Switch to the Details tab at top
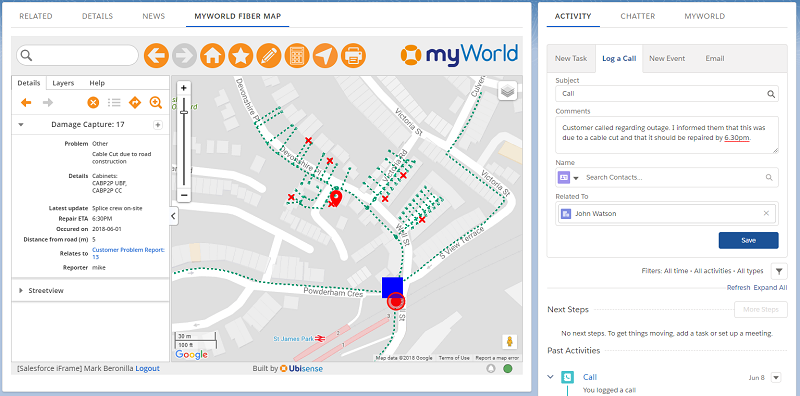800x396 pixels. pyautogui.click(x=97, y=16)
